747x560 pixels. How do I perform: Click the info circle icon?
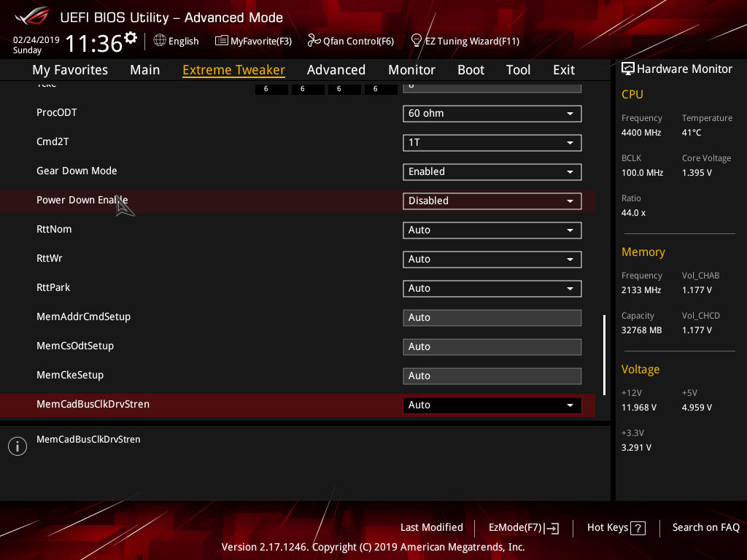[x=18, y=446]
